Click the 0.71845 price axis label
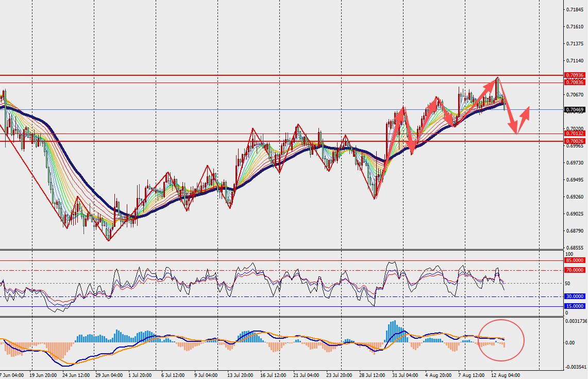The image size is (588, 379). point(575,9)
